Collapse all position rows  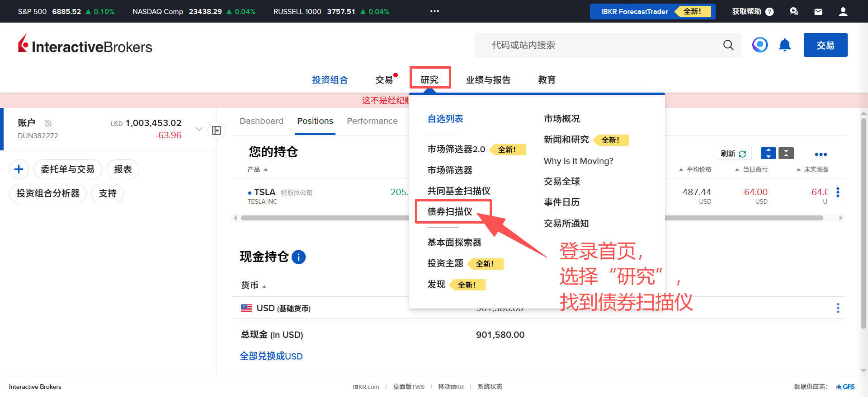(x=786, y=154)
